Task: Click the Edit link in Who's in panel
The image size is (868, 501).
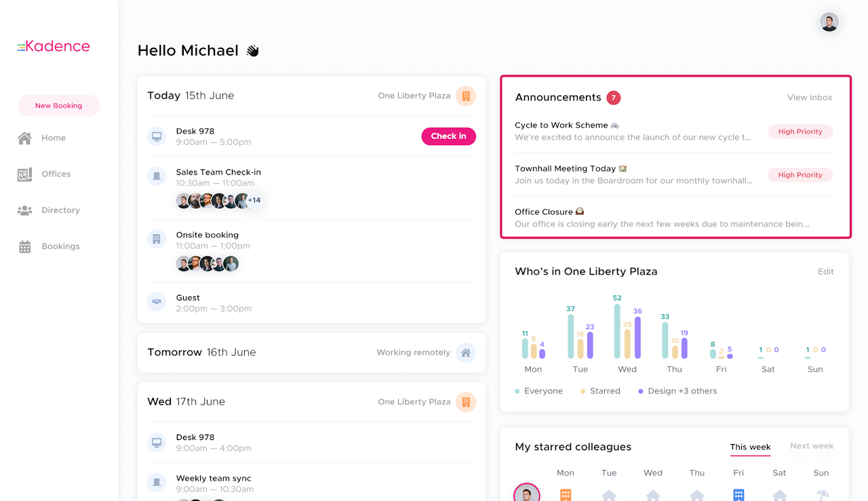Action: [x=825, y=272]
